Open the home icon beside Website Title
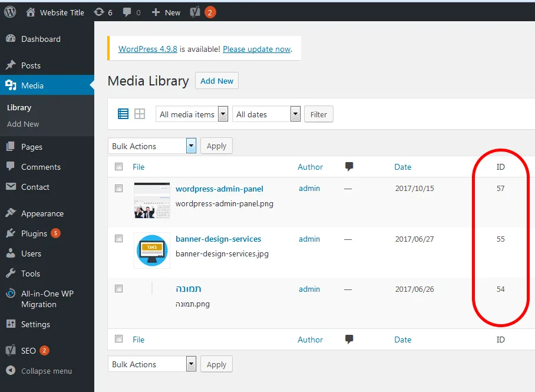This screenshot has height=392, width=535. click(x=31, y=12)
